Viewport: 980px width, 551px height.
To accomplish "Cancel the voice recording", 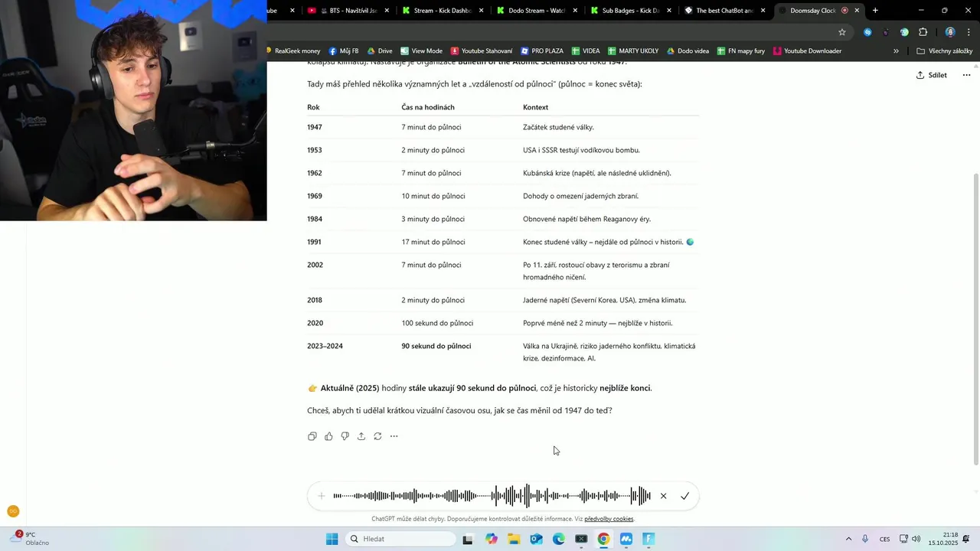I will pyautogui.click(x=663, y=496).
